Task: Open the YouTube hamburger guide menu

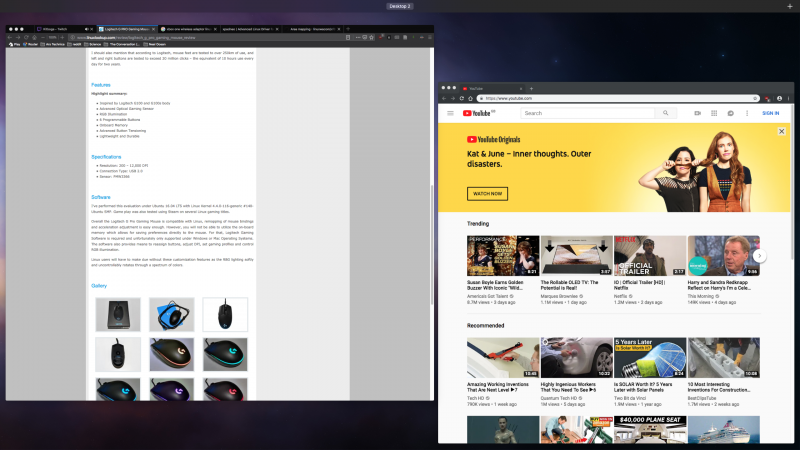Action: pos(450,113)
